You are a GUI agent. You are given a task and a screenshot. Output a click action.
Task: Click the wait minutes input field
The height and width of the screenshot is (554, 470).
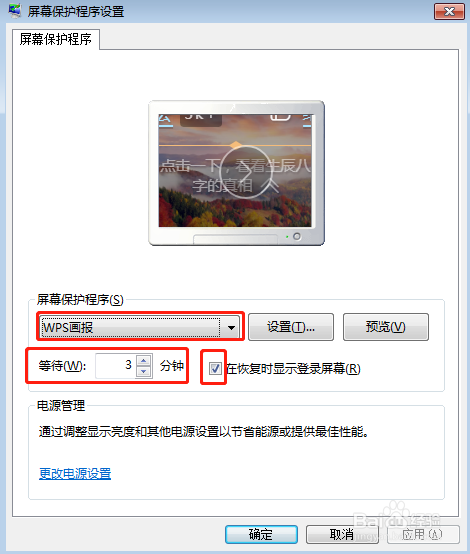pyautogui.click(x=115, y=366)
